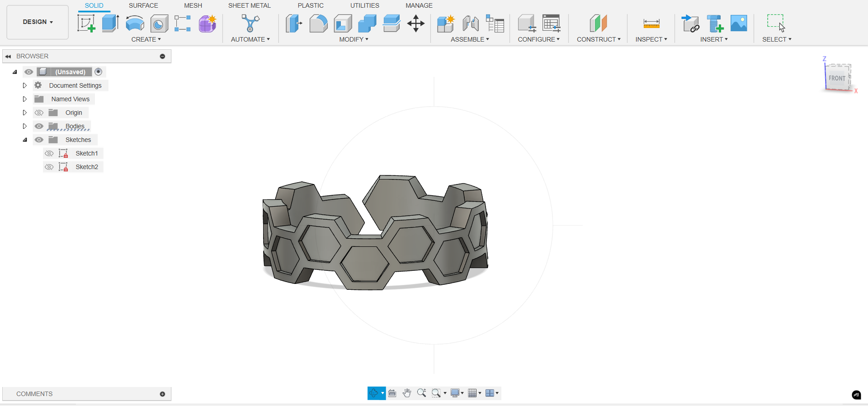Screen dimensions: 868x406
Task: Collapse the BROWSER panel with arrows
Action: 8,57
